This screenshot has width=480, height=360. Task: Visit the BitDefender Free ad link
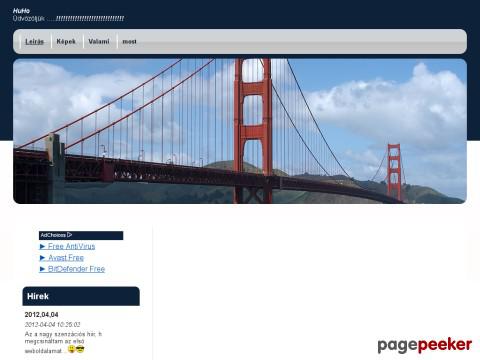click(x=76, y=269)
